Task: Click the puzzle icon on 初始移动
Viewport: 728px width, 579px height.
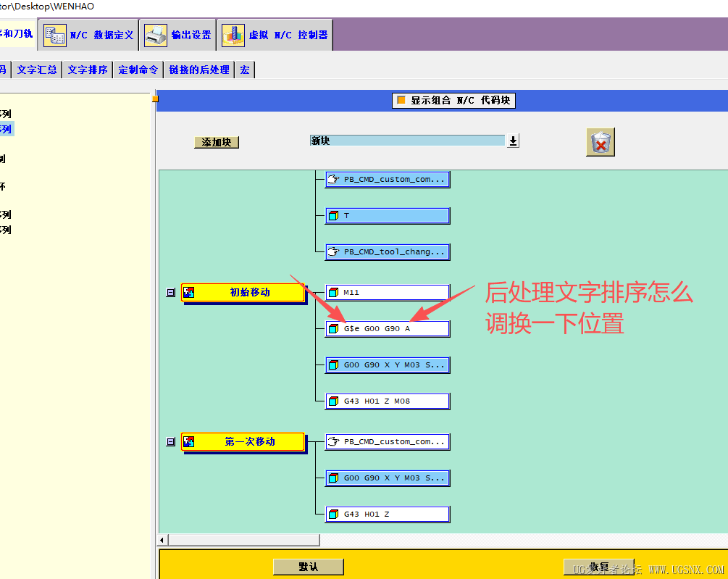Action: click(188, 293)
